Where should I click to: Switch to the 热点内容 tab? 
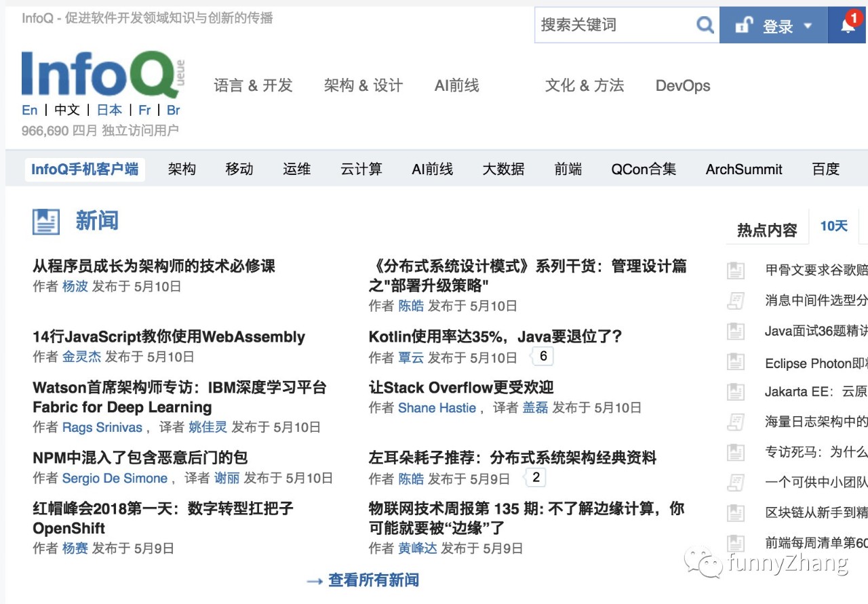click(767, 230)
